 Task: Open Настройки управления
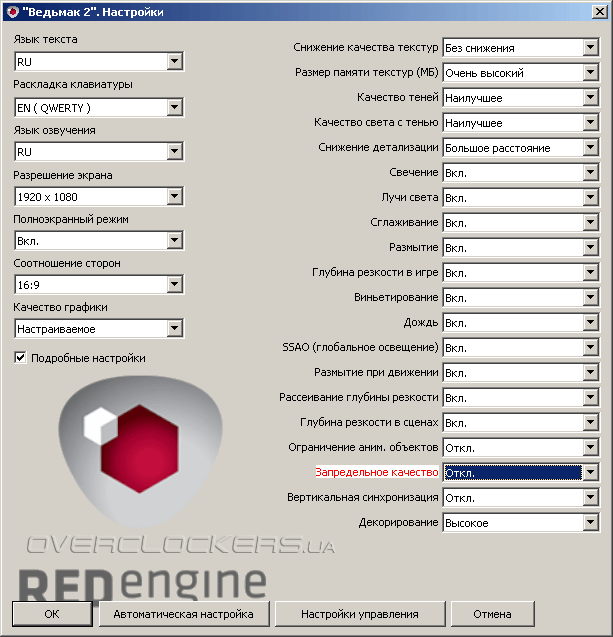tap(360, 614)
